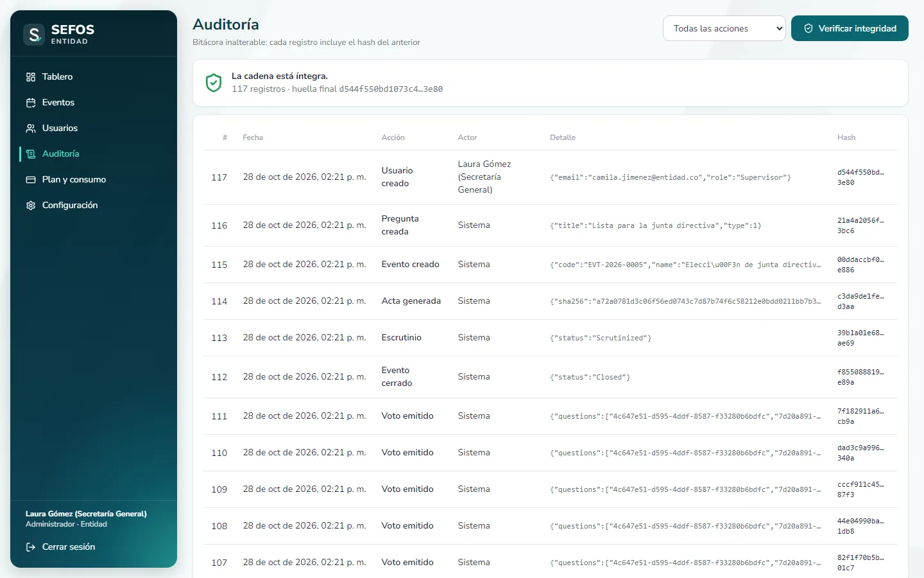Go to Eventos section
This screenshot has width=924, height=578.
click(94, 102)
